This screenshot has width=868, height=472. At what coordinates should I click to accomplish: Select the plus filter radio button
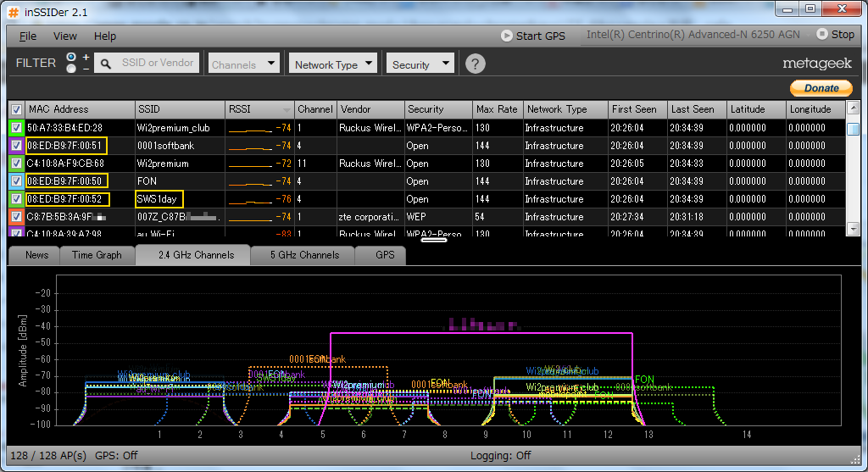71,57
